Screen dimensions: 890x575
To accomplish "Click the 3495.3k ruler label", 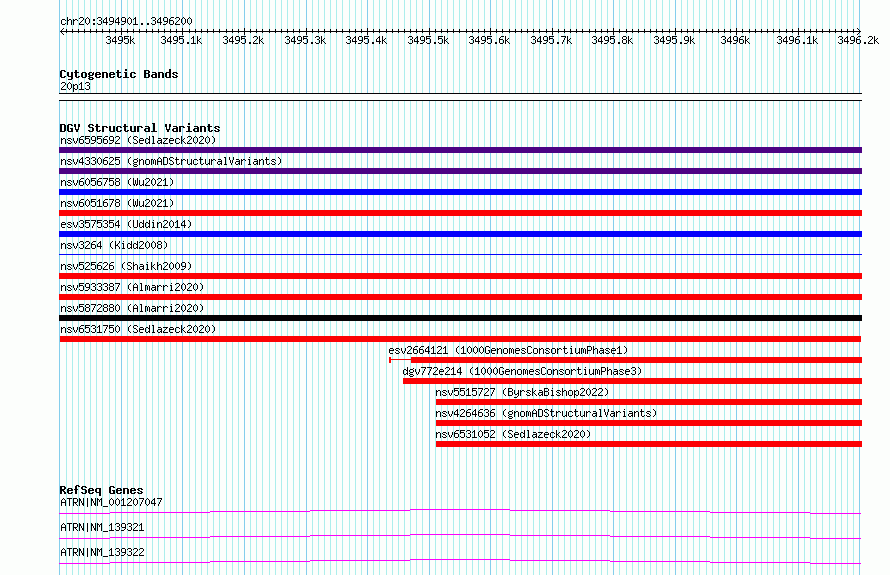I will [305, 40].
